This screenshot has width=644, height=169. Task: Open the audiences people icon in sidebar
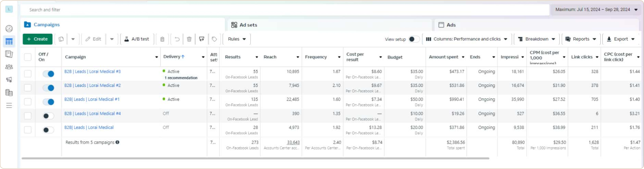(9, 67)
